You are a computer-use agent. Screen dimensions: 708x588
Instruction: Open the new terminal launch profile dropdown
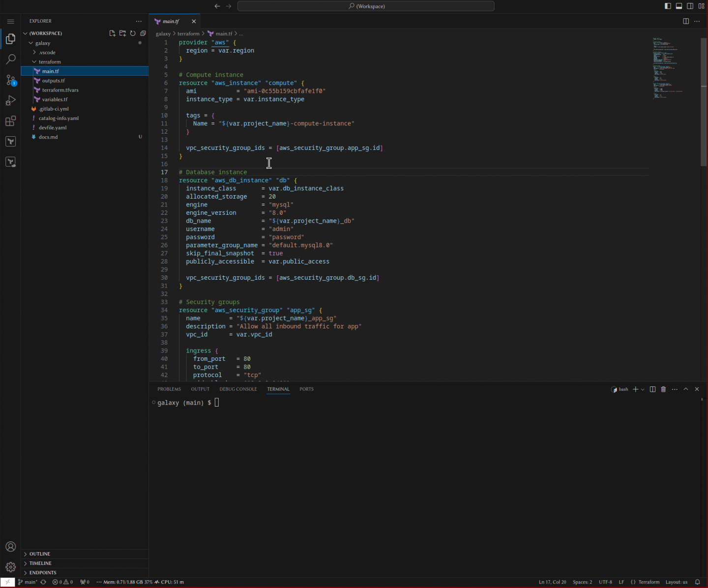click(643, 389)
